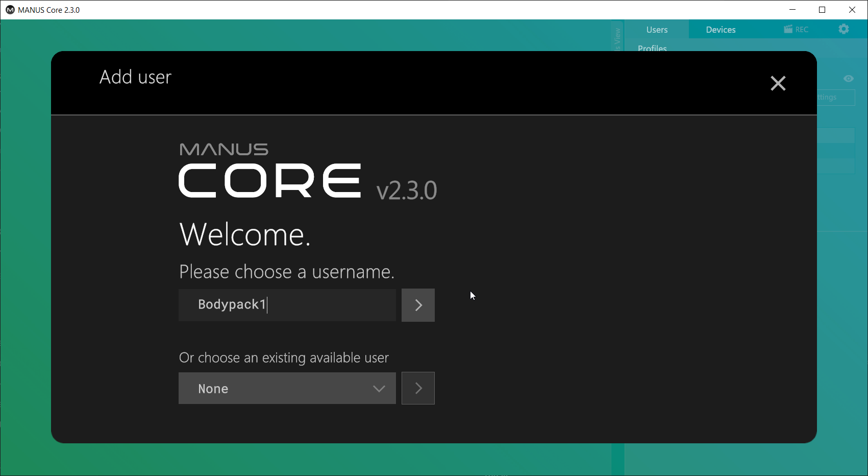The image size is (868, 476).
Task: Click the MANUS app icon in title bar
Action: 10,10
